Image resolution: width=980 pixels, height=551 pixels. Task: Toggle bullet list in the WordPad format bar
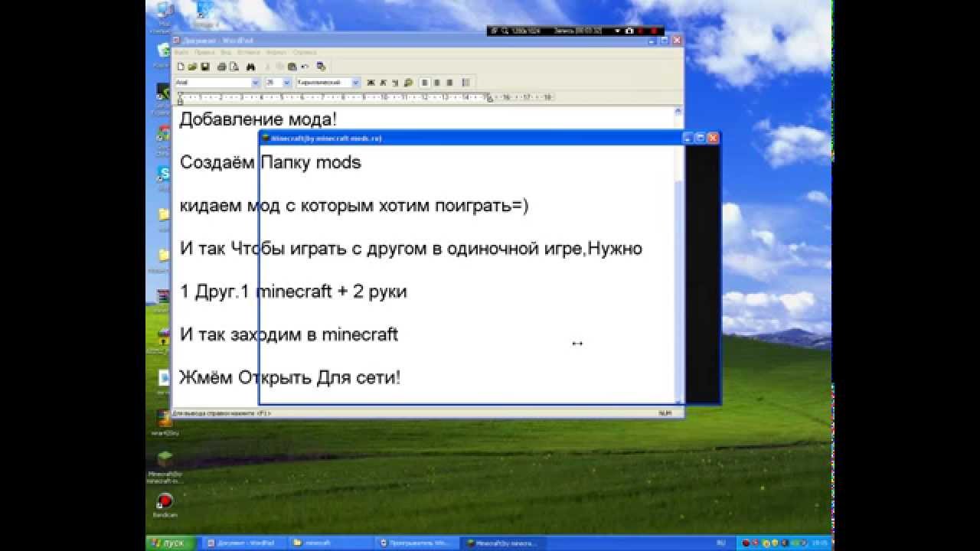click(x=466, y=83)
